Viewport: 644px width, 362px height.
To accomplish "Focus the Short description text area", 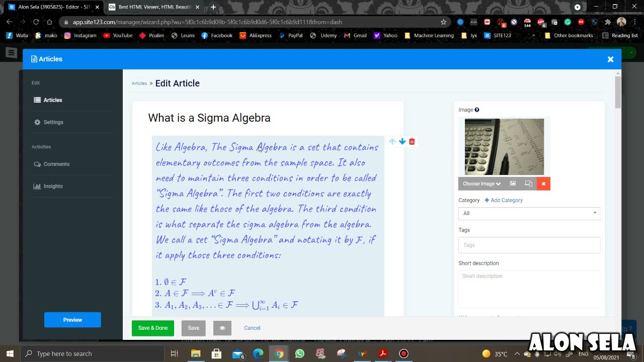I will pos(529,289).
